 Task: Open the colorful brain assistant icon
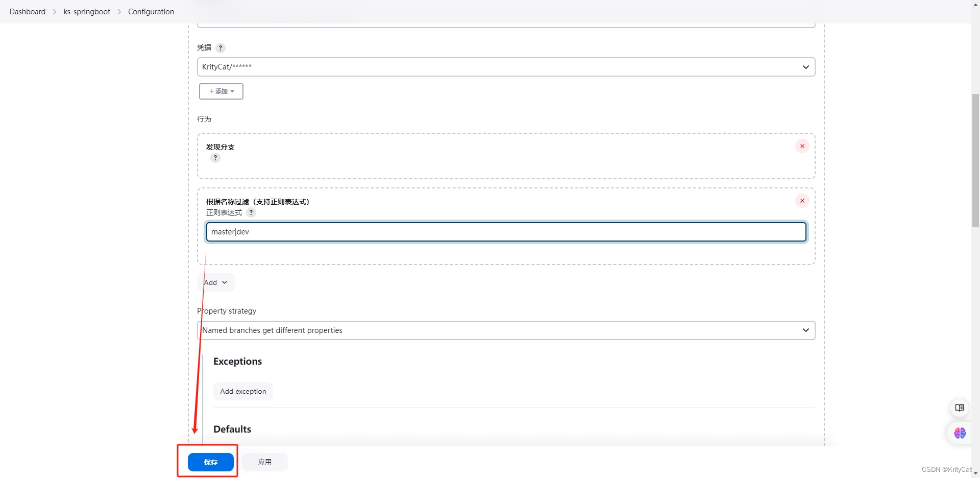(x=960, y=433)
